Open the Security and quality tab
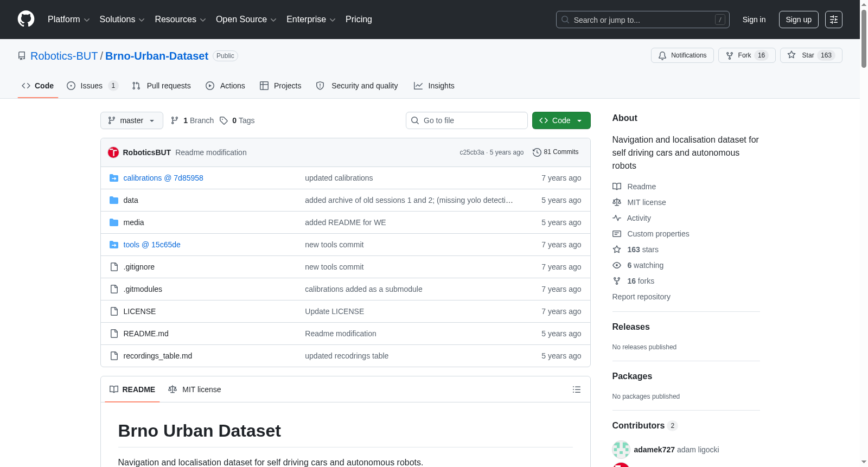868x467 pixels. 357,86
